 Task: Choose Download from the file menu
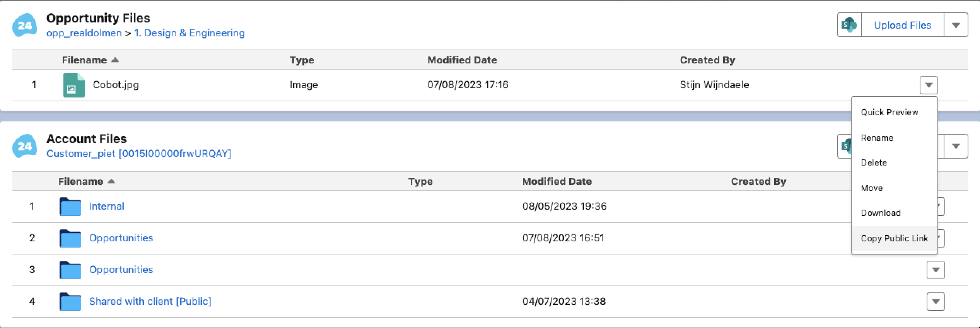pos(881,213)
